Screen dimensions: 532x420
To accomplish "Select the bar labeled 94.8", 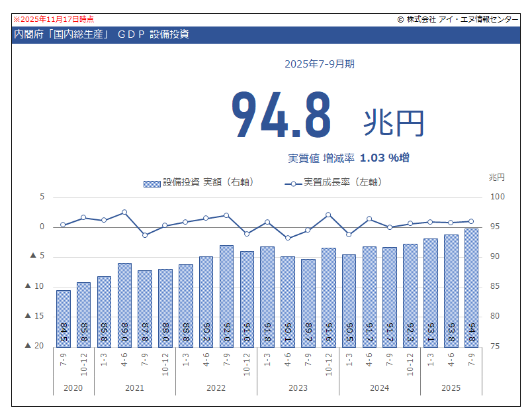I will click(x=471, y=287).
